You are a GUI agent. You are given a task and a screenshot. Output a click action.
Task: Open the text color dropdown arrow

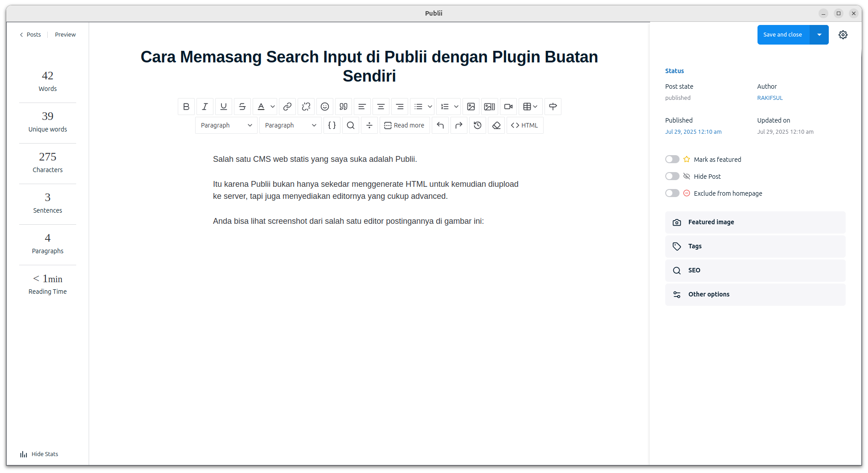coord(273,107)
